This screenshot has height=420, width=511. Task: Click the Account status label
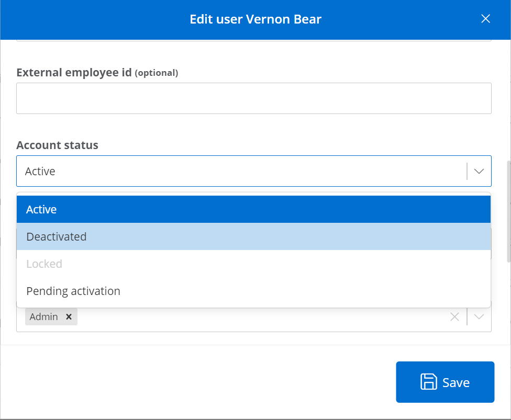tap(57, 145)
